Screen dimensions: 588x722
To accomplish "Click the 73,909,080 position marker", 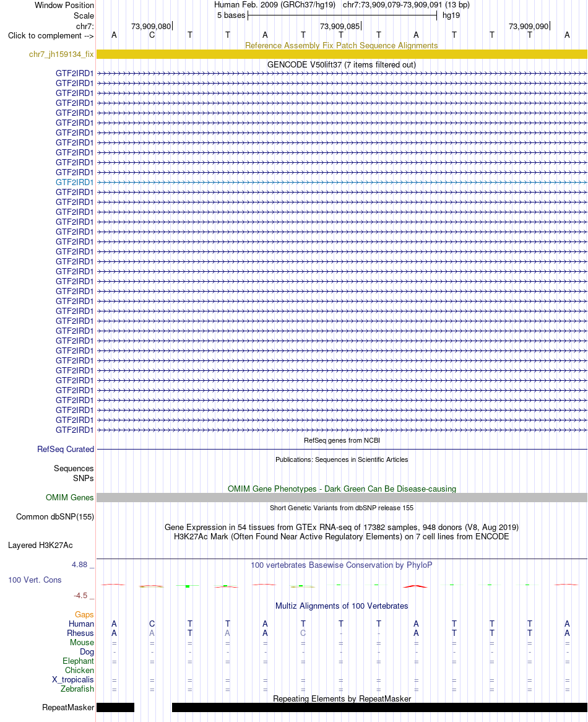I will coord(152,26).
